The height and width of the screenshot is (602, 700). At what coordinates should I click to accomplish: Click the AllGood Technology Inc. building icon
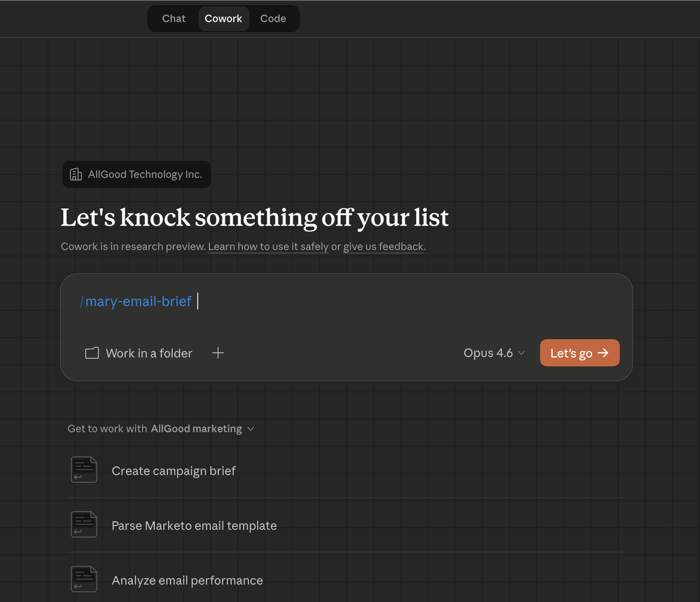point(76,174)
